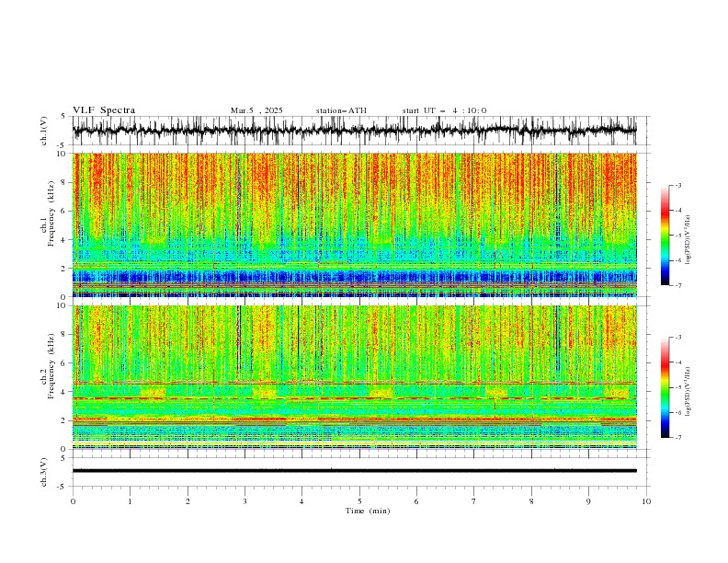
Task: Click the ch.2 spectrogram "6" kHz tick label
Action: [x=63, y=363]
